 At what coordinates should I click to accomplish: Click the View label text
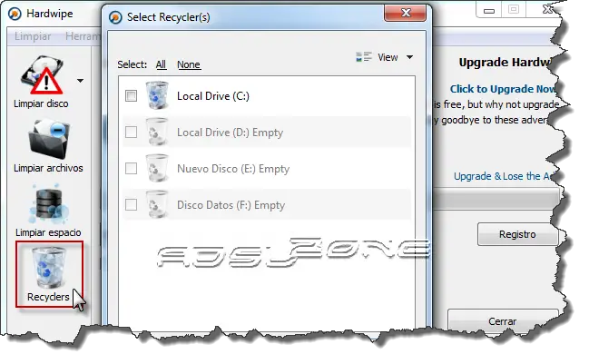point(388,57)
